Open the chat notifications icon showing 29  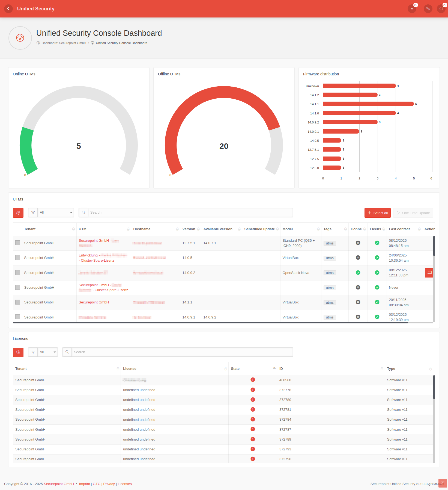[x=441, y=9]
